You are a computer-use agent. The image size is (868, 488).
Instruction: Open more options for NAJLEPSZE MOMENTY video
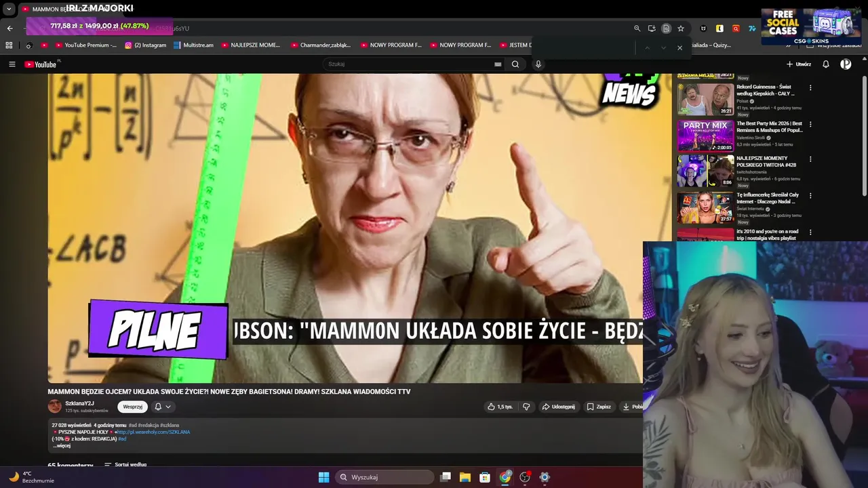[x=810, y=159]
